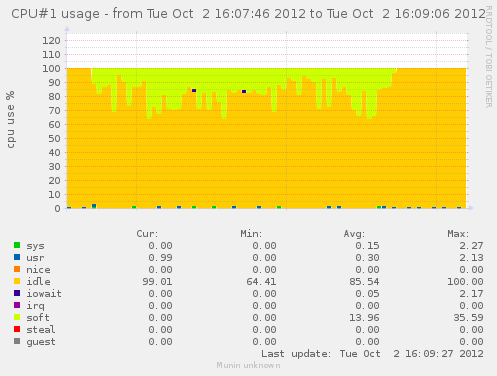
Task: Click the dark blue iowait legend swatch
Action: click(17, 293)
